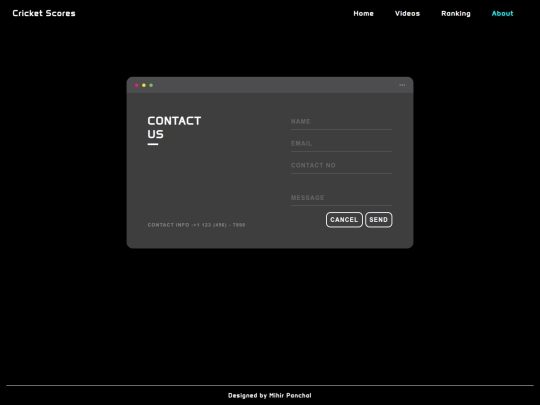Click the CANCEL button

344,220
